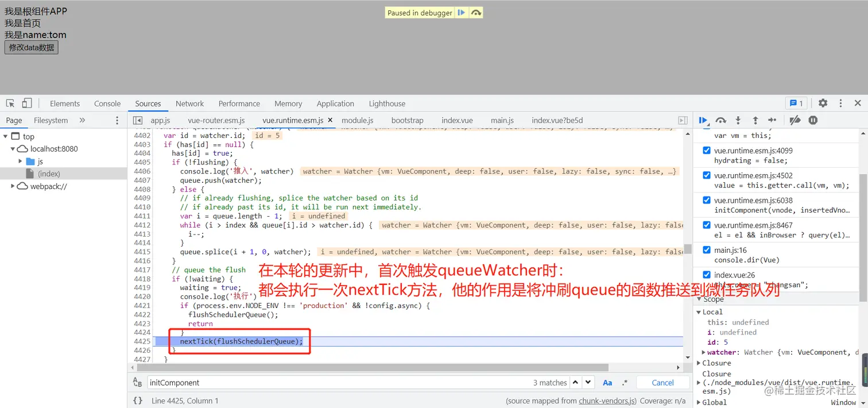Toggle regular expression search option
Image resolution: width=868 pixels, height=408 pixels.
click(x=625, y=383)
